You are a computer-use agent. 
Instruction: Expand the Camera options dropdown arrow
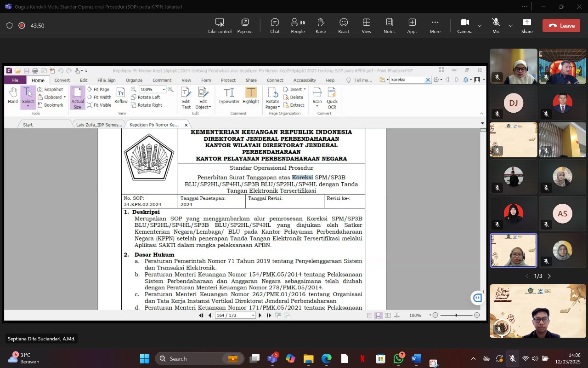pyautogui.click(x=480, y=26)
